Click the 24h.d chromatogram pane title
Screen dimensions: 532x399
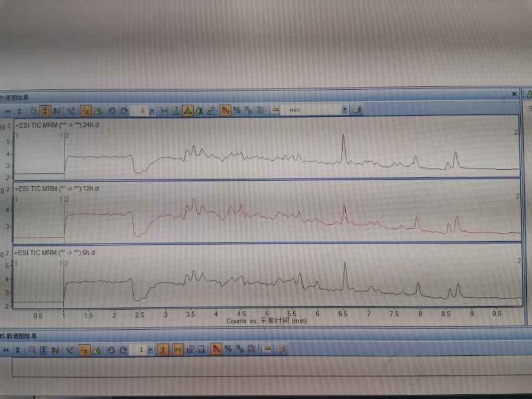click(x=57, y=125)
